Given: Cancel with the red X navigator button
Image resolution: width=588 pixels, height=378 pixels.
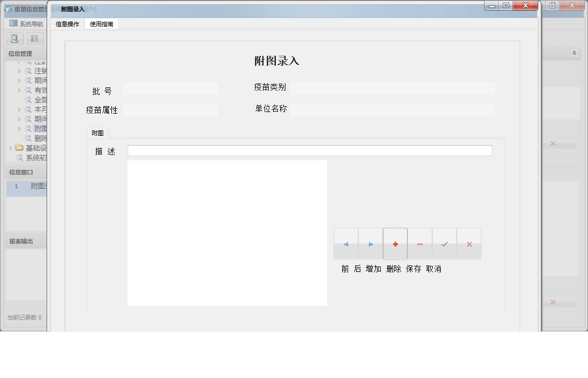Looking at the screenshot, I should 469,244.
